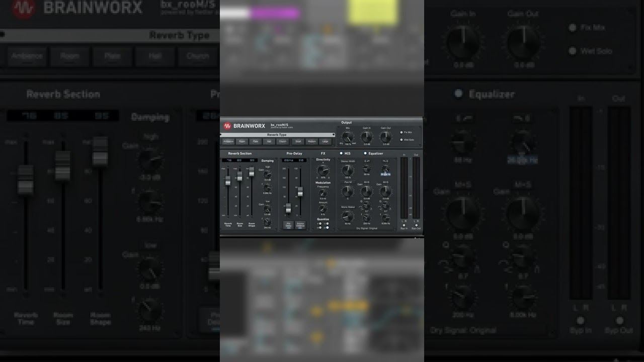
Task: Enable the Wet Solo toggle
Action: pos(401,140)
